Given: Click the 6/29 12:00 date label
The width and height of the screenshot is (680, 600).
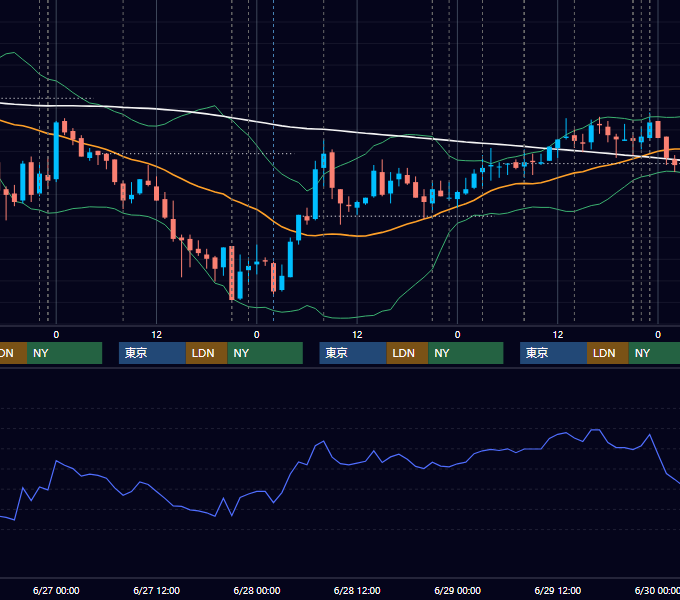Looking at the screenshot, I should coord(558,590).
